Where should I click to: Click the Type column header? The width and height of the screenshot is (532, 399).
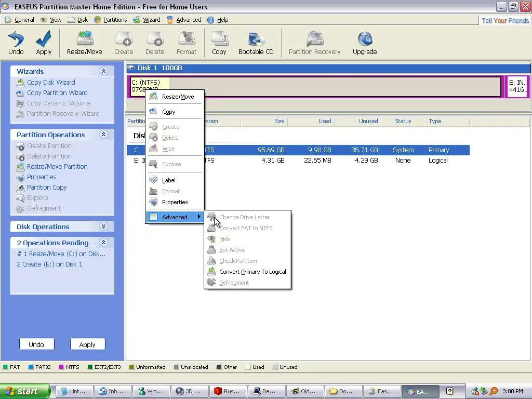tap(448, 121)
